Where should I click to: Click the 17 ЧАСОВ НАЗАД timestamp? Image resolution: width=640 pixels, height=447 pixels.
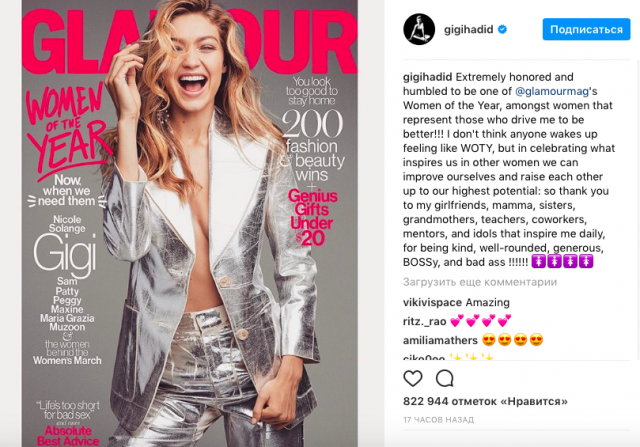coord(438,420)
